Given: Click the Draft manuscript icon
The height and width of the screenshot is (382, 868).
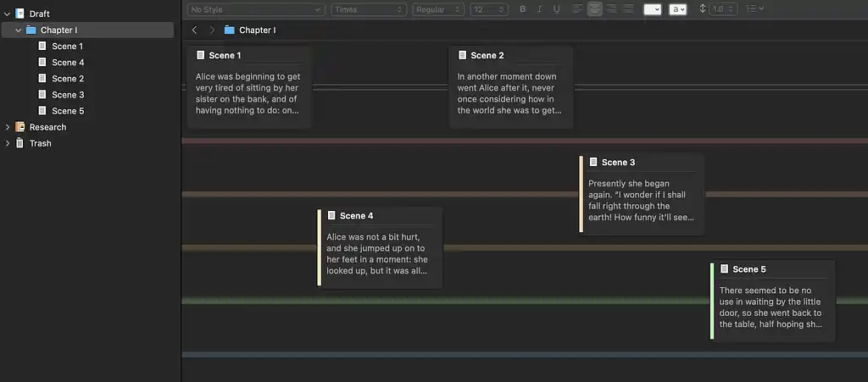Looking at the screenshot, I should [x=20, y=14].
